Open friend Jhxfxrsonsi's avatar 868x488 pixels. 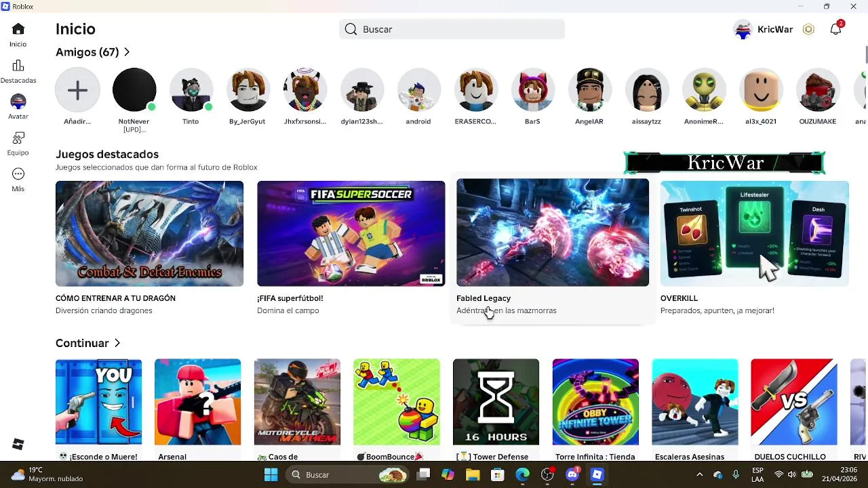pyautogui.click(x=305, y=89)
